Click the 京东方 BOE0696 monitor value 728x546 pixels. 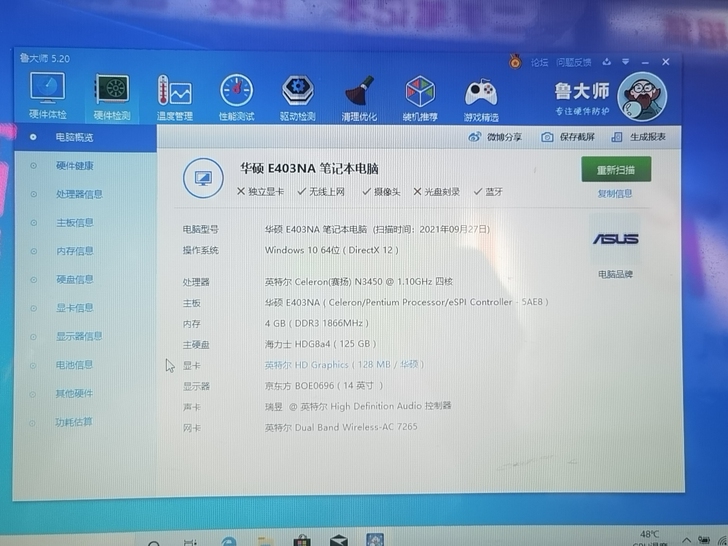pyautogui.click(x=324, y=386)
